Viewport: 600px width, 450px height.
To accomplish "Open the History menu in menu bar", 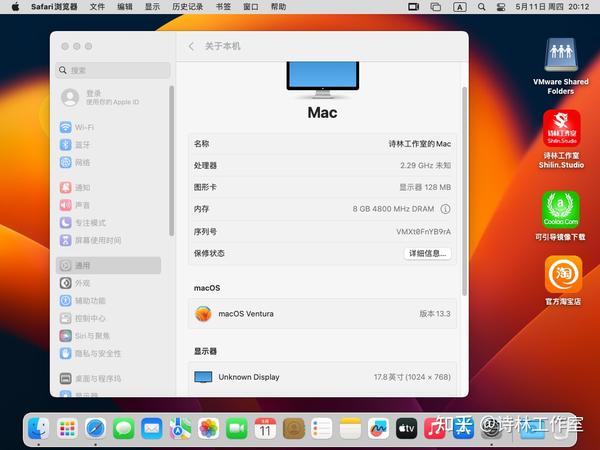I will 188,7.
